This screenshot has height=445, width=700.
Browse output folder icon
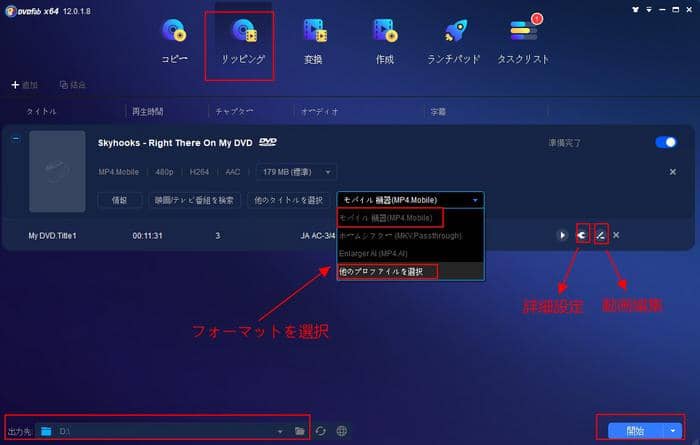[x=300, y=431]
